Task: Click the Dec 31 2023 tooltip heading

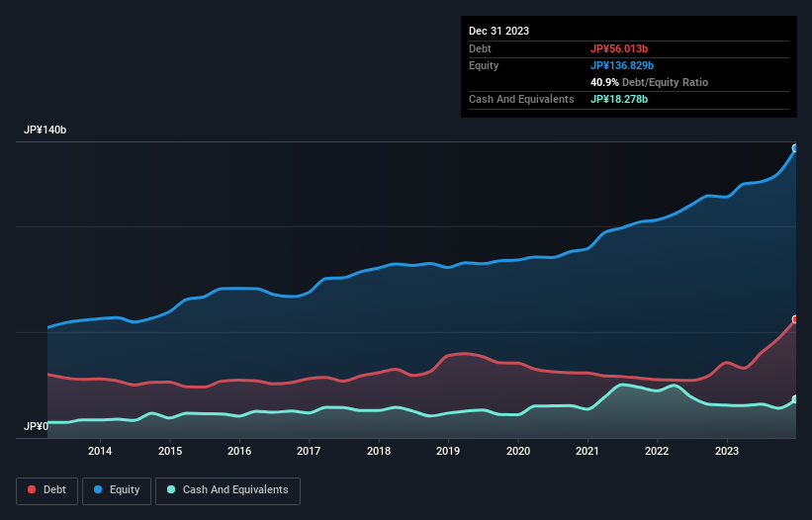Action: pyautogui.click(x=498, y=31)
